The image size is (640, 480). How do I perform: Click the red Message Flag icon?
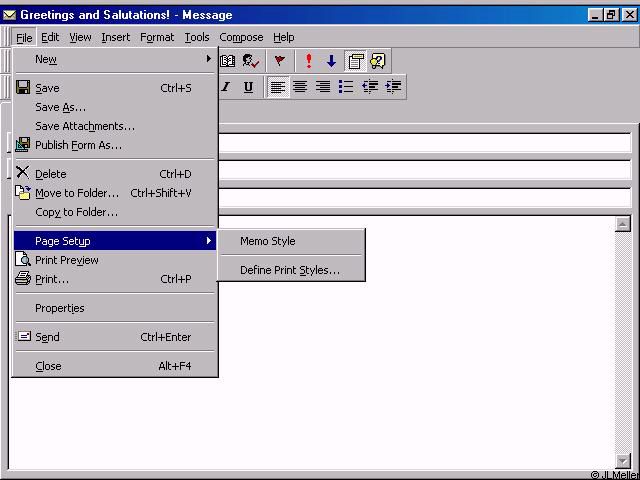coord(280,61)
